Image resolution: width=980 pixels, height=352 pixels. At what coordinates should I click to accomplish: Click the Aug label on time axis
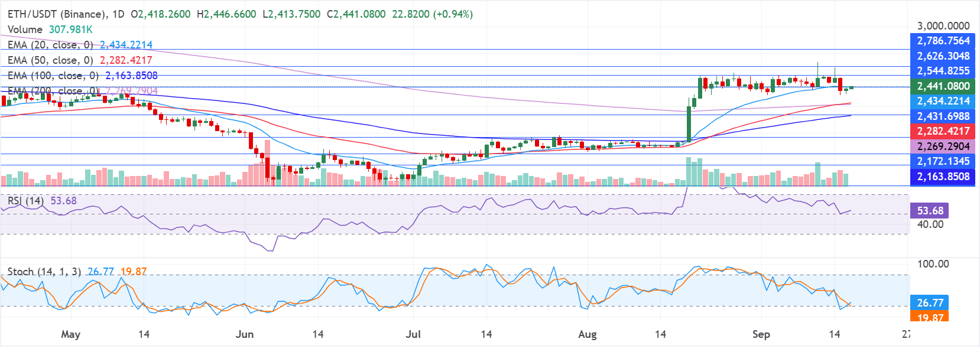(588, 334)
